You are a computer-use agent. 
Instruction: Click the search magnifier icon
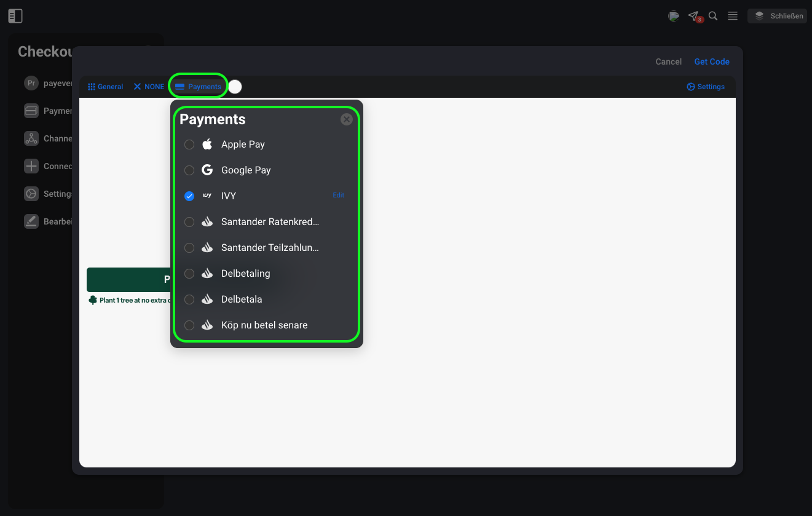713,16
